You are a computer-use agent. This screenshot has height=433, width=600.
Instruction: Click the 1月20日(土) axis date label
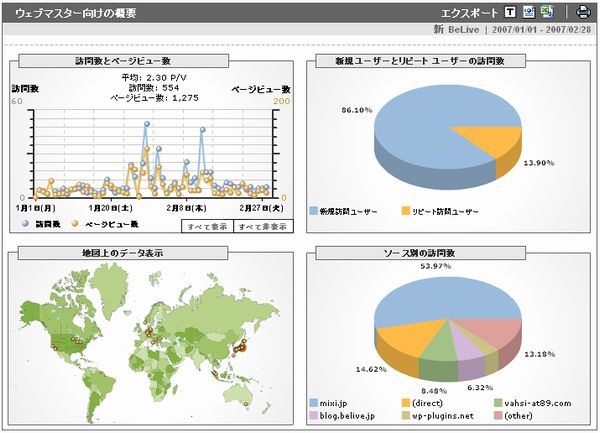(x=111, y=208)
